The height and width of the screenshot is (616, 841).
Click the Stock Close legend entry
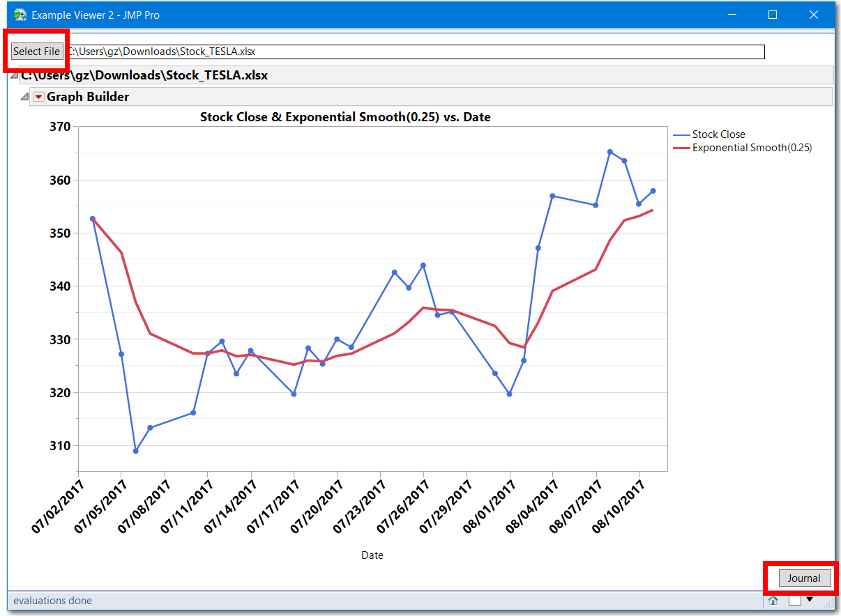coord(709,134)
